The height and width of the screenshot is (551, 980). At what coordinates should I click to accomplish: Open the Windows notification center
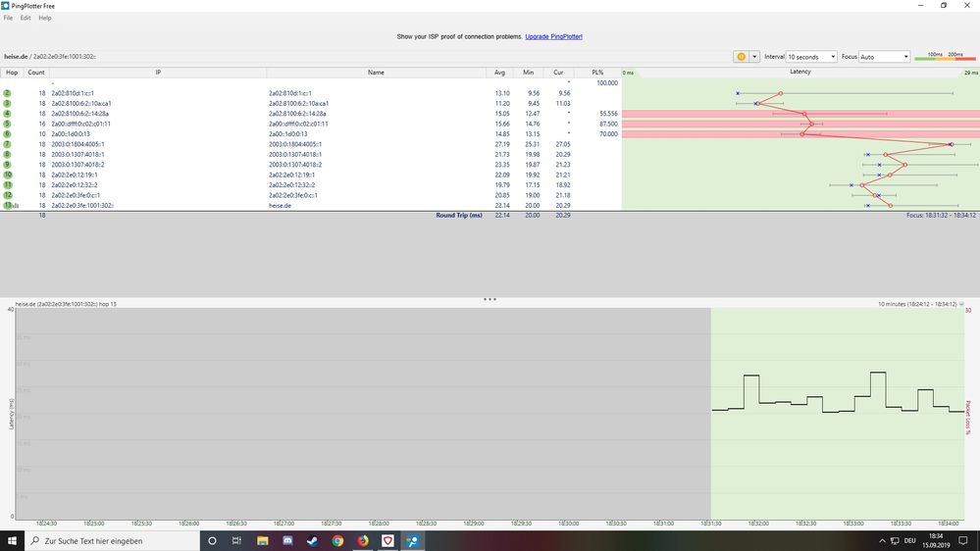[x=963, y=541]
